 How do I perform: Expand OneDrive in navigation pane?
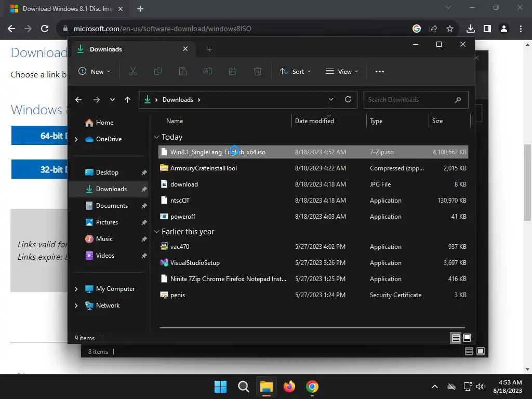click(76, 139)
